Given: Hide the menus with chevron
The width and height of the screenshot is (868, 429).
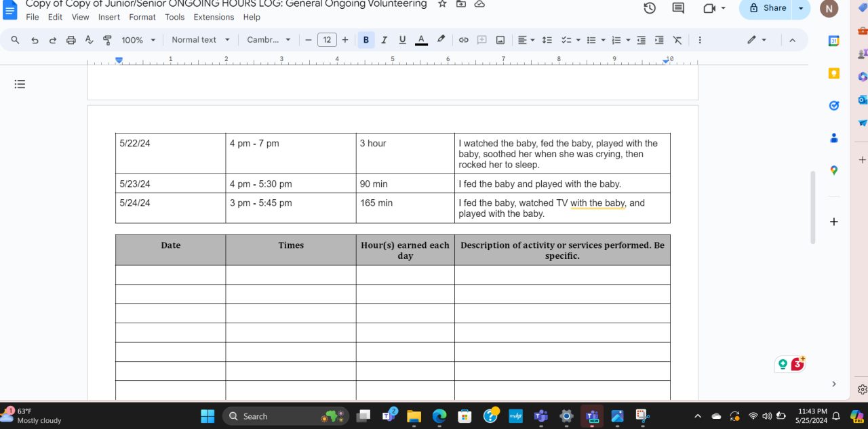Looking at the screenshot, I should [x=792, y=40].
